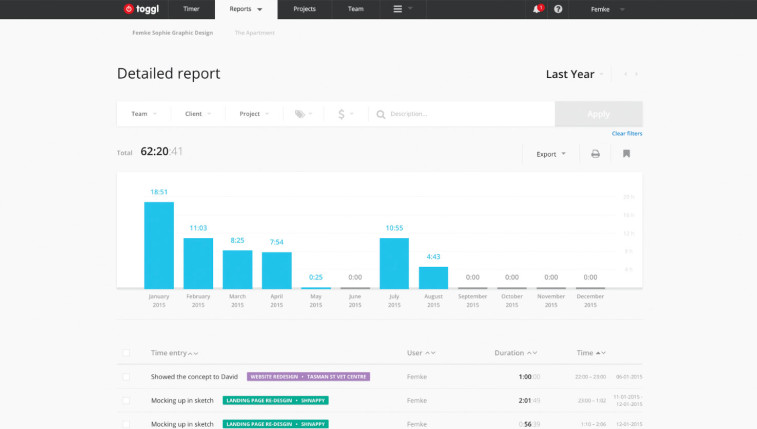
Task: Switch to the Timer tab
Action: click(x=191, y=9)
